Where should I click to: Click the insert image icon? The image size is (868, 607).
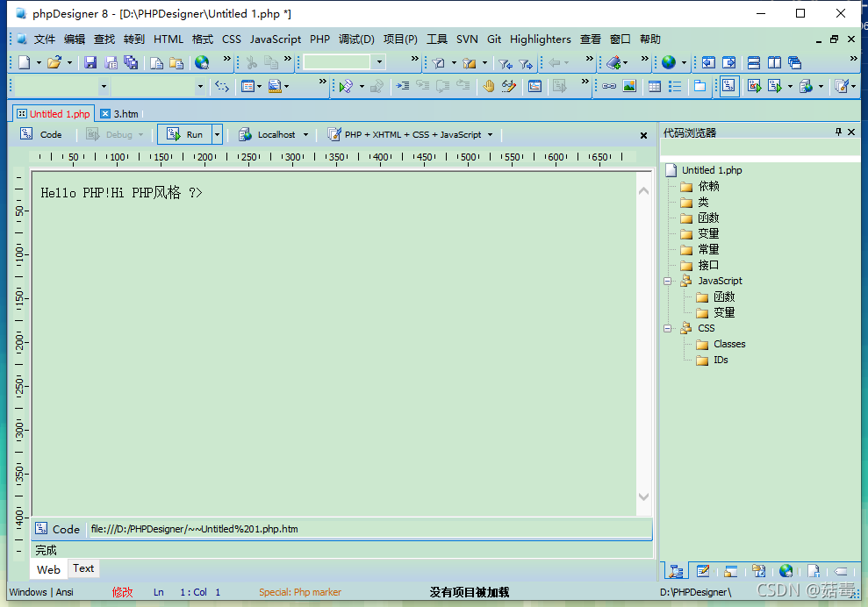[x=629, y=86]
